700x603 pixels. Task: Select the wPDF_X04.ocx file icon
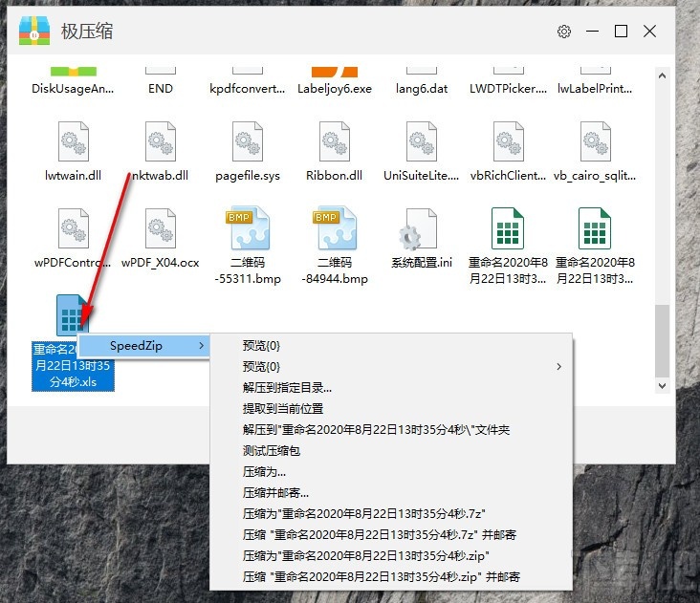161,228
